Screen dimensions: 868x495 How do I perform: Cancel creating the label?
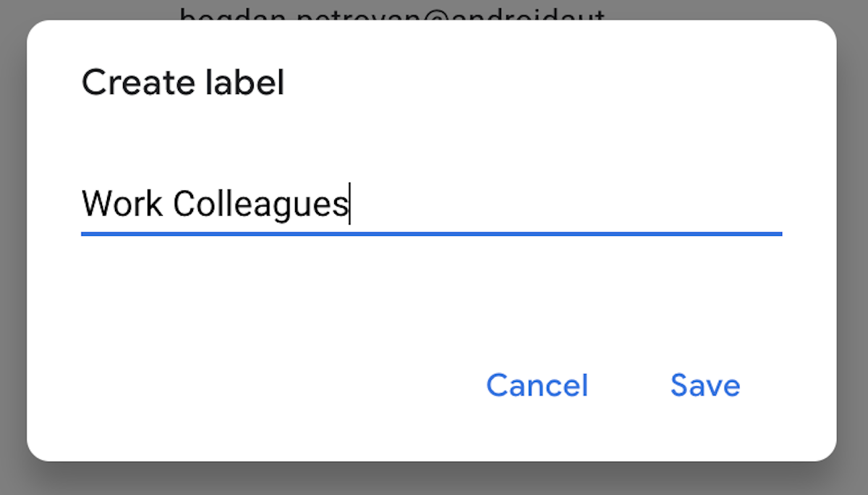click(x=537, y=385)
